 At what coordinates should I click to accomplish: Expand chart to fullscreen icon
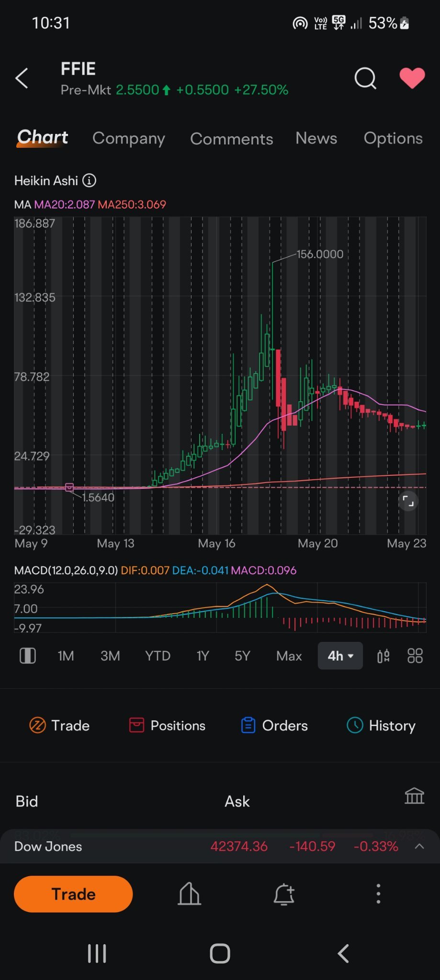(x=408, y=501)
